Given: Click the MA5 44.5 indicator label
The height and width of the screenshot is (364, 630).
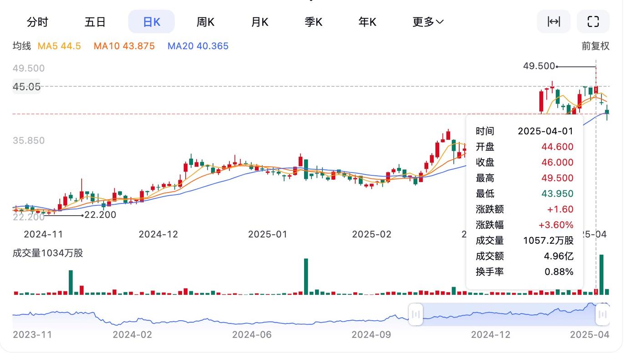Looking at the screenshot, I should pos(59,46).
